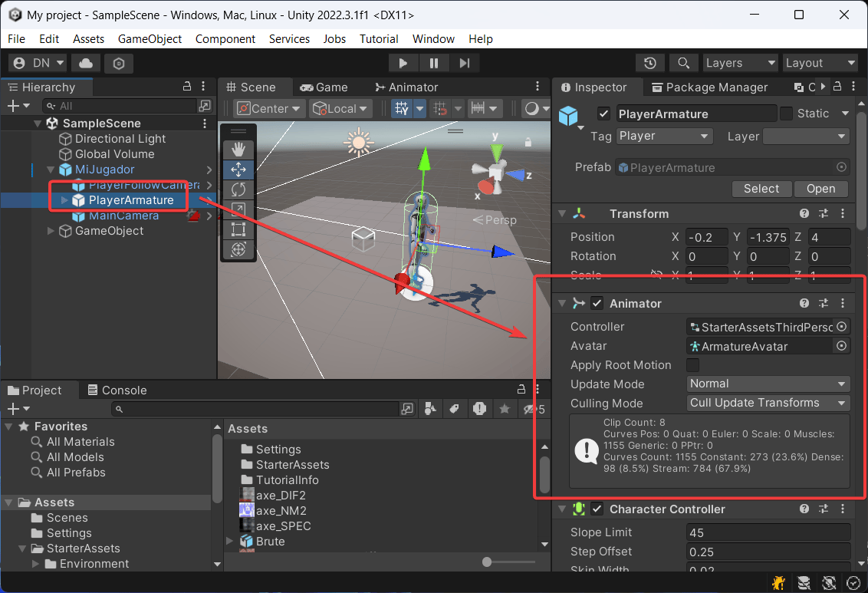The height and width of the screenshot is (593, 868).
Task: Open the cloud services icon
Action: 86,63
